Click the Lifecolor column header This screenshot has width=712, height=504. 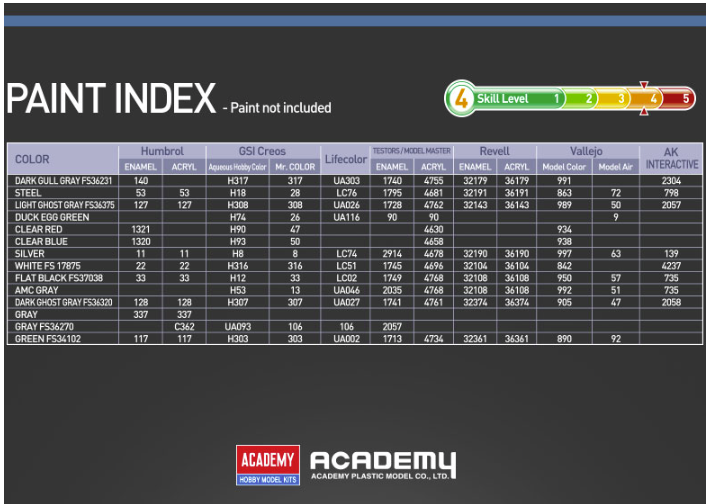pyautogui.click(x=346, y=159)
